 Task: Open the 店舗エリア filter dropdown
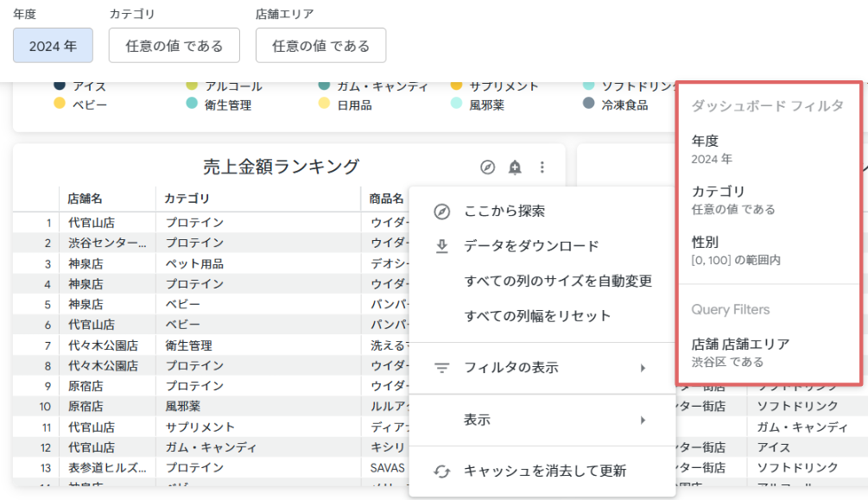[x=321, y=46]
